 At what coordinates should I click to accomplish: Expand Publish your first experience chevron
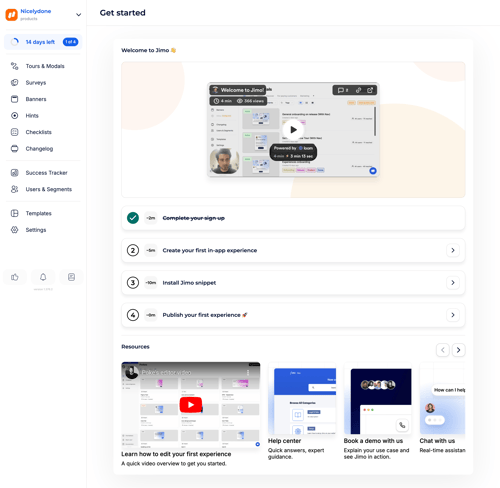[453, 315]
